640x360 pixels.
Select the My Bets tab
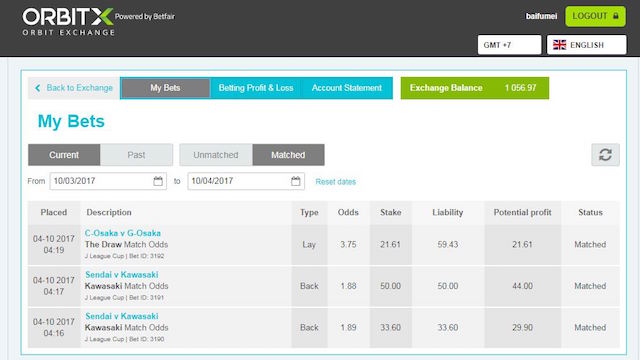point(165,88)
